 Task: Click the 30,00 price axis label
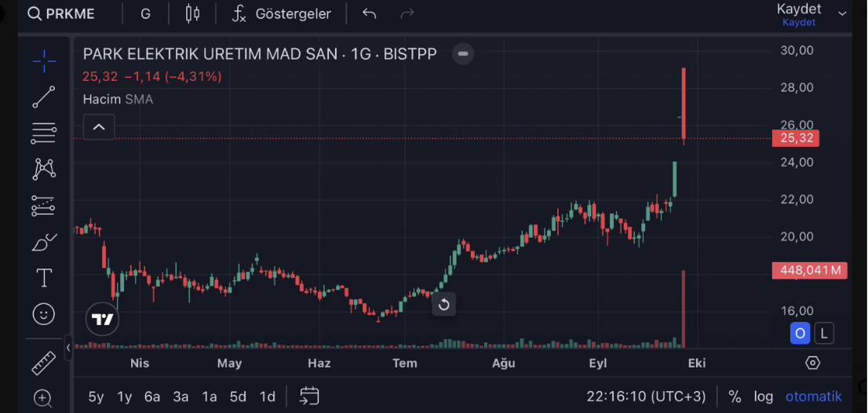pyautogui.click(x=797, y=50)
